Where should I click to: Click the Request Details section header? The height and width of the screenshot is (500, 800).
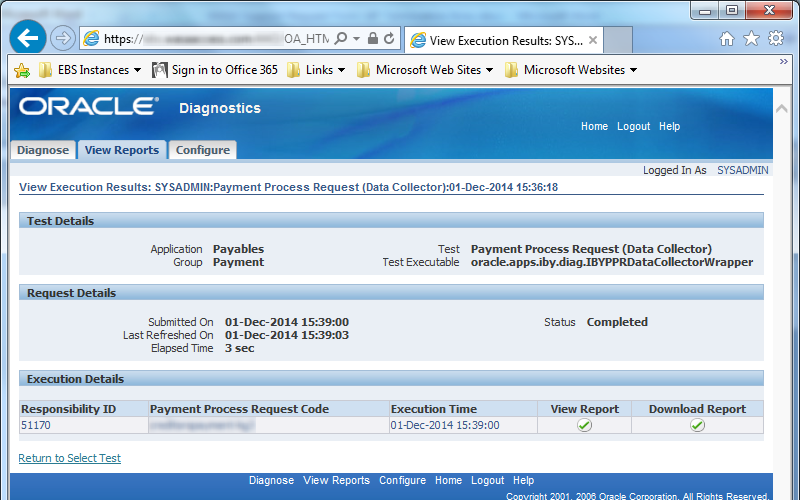tap(391, 293)
